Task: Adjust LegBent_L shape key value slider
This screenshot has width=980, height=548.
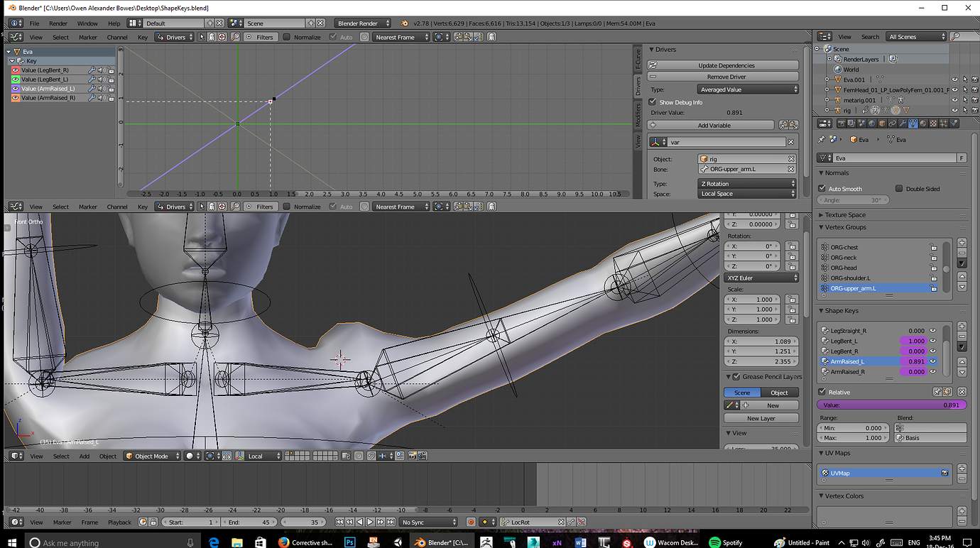Action: click(913, 341)
